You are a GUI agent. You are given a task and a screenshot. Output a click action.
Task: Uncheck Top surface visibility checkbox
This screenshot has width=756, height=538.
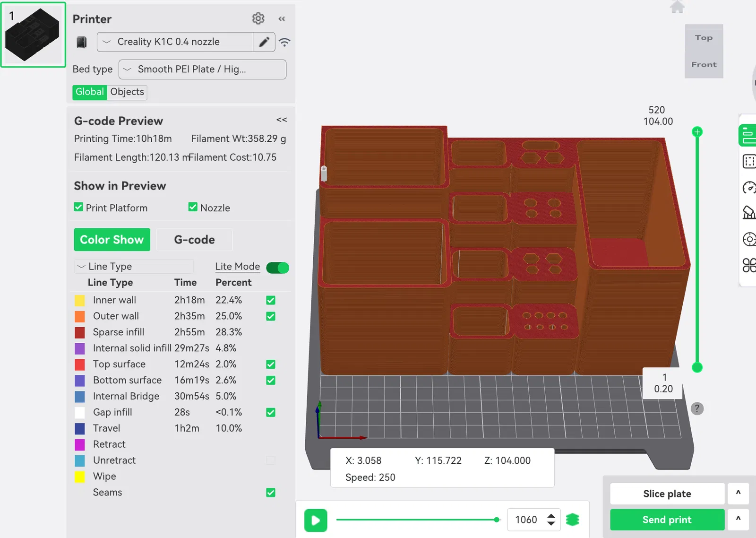coord(271,364)
